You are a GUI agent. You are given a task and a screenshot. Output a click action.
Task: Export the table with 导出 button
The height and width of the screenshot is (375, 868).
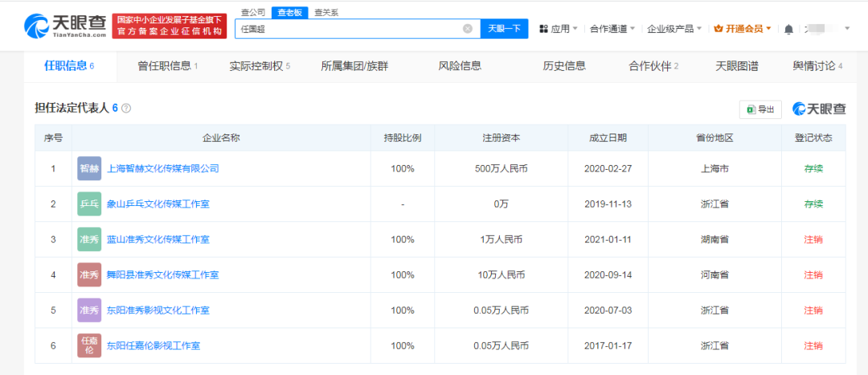[x=760, y=109]
